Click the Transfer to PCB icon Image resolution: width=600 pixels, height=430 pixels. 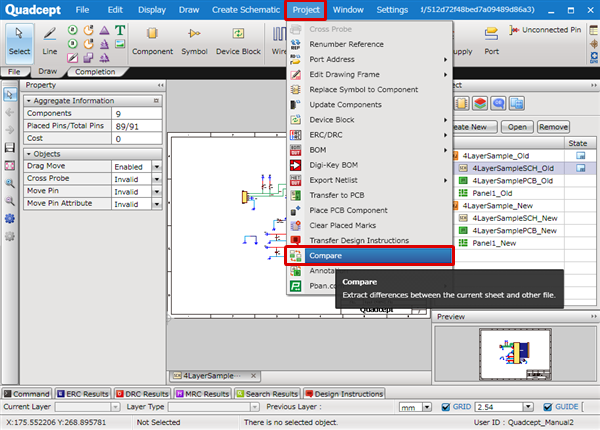pyautogui.click(x=295, y=195)
